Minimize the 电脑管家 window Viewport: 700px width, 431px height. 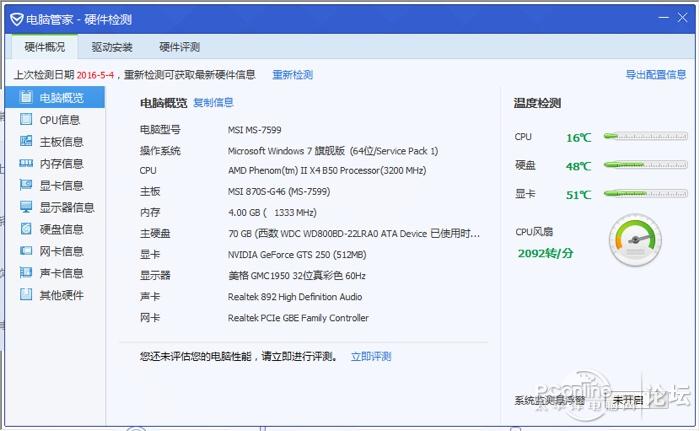pos(664,17)
